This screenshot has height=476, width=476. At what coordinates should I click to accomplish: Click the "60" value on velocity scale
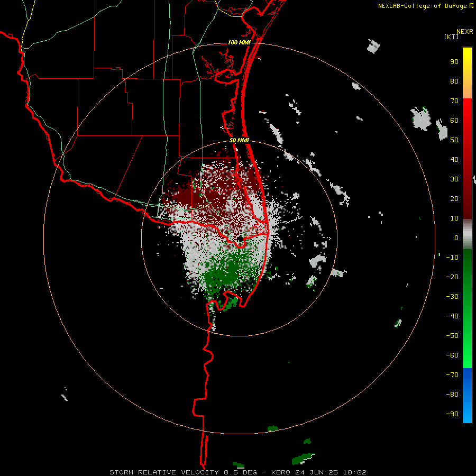tap(454, 121)
